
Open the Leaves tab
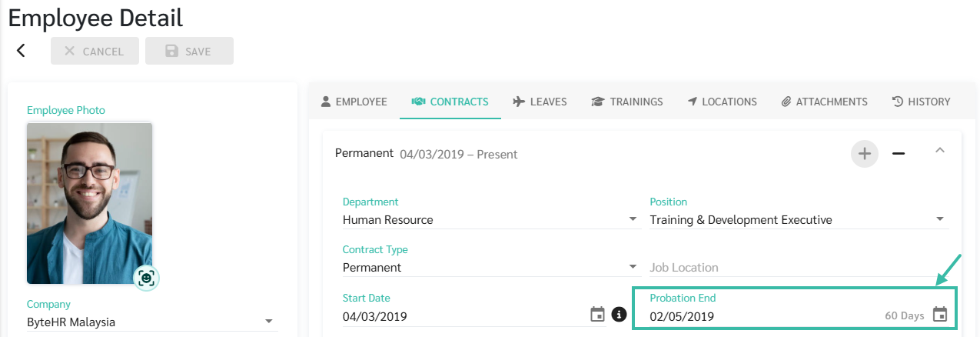coord(540,102)
